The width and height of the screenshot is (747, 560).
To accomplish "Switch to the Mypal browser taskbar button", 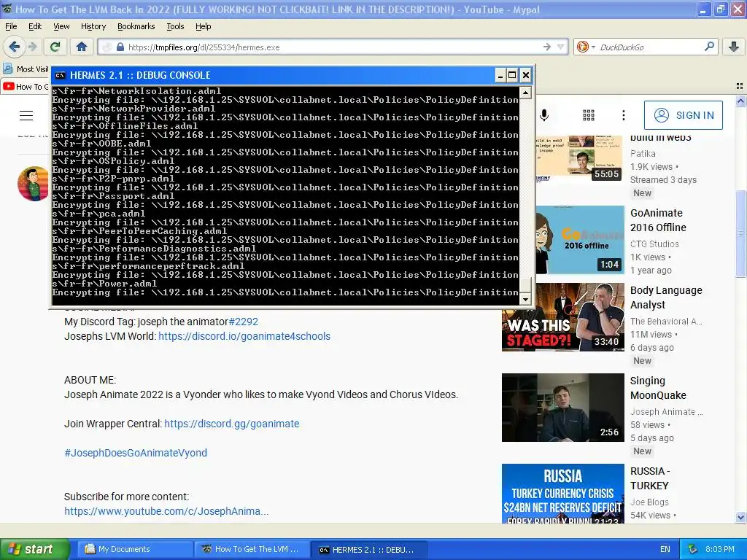I will coord(251,550).
